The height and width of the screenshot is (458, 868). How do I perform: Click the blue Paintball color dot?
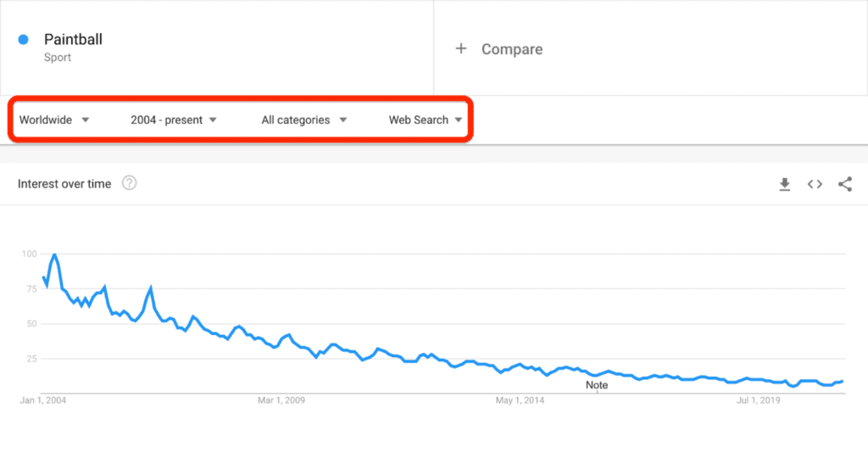coord(23,39)
